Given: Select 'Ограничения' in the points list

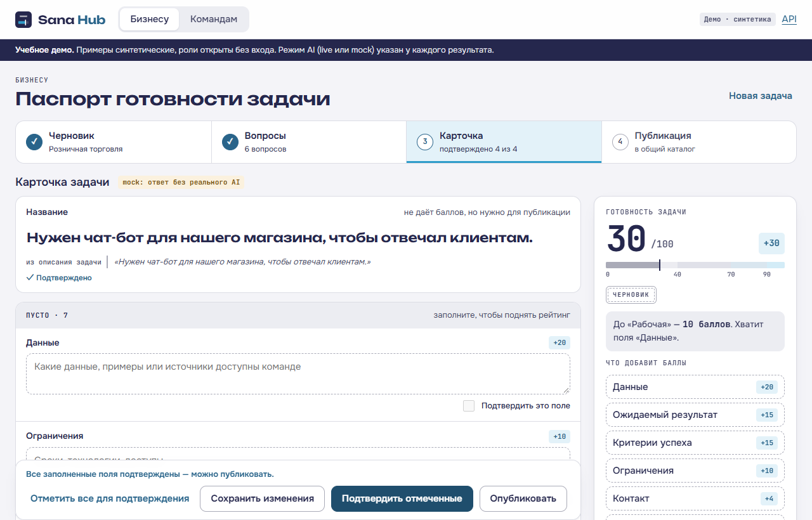Looking at the screenshot, I should (x=695, y=471).
